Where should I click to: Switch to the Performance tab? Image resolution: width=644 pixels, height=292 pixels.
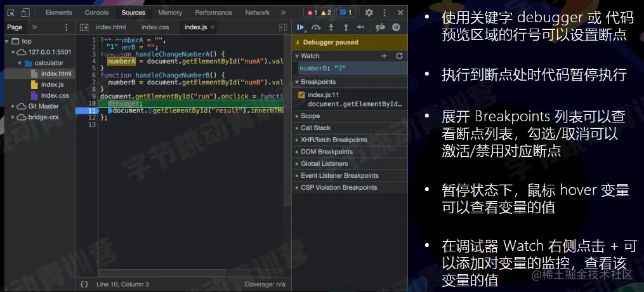pos(214,13)
